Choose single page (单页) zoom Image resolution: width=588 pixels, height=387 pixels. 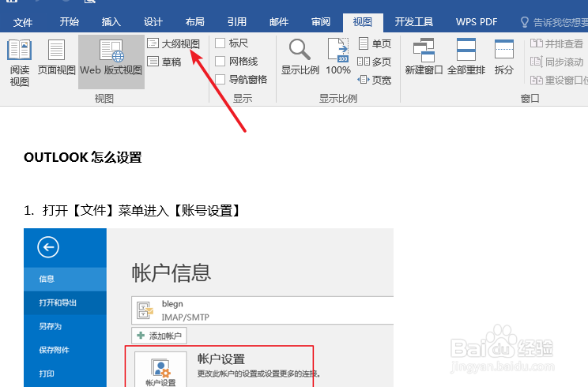click(375, 43)
